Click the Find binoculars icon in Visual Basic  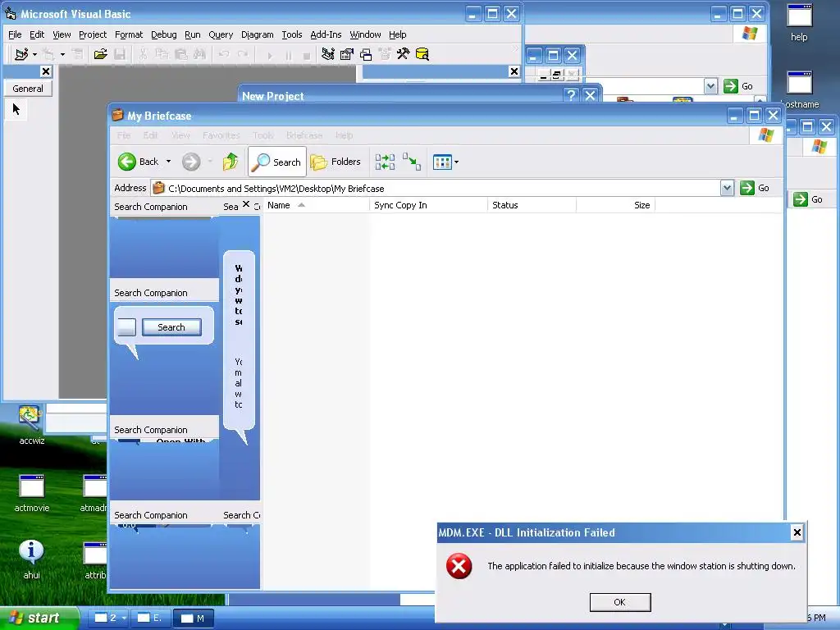(x=199, y=54)
